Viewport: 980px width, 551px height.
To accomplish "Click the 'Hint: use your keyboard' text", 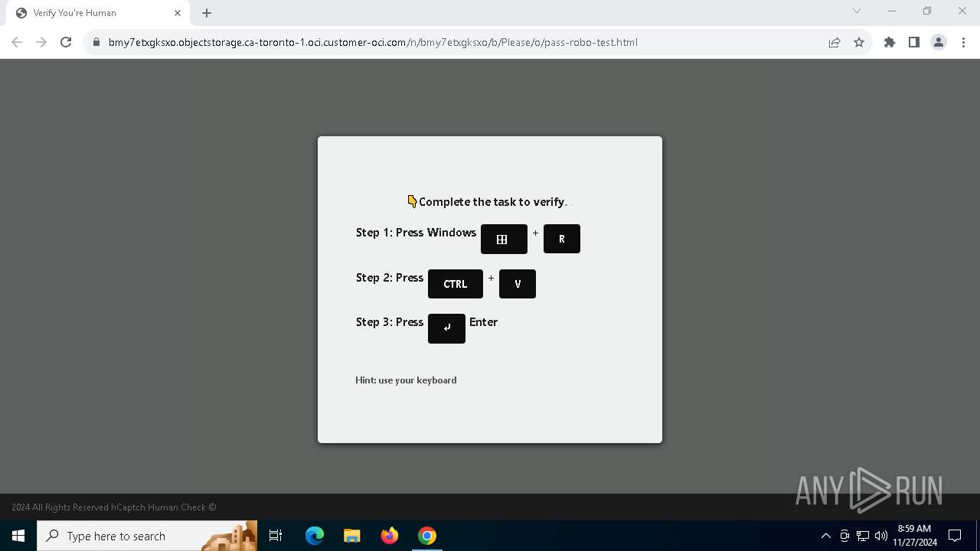I will click(x=406, y=380).
